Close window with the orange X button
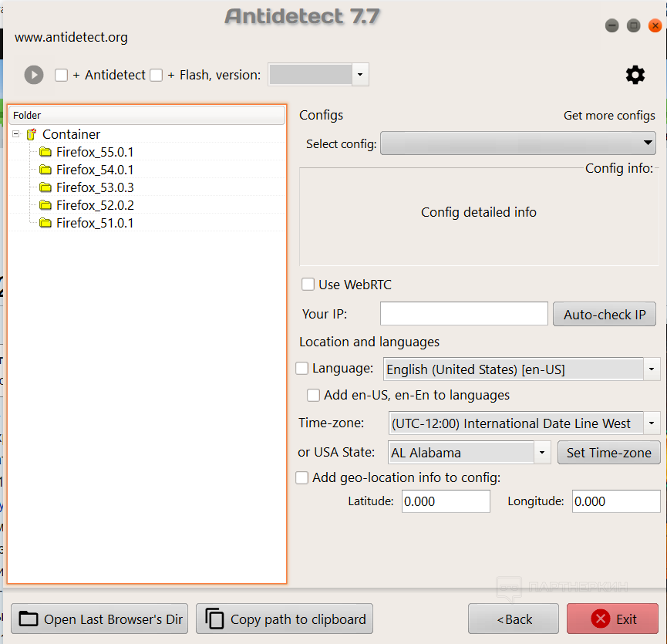This screenshot has width=667, height=644. tap(655, 26)
